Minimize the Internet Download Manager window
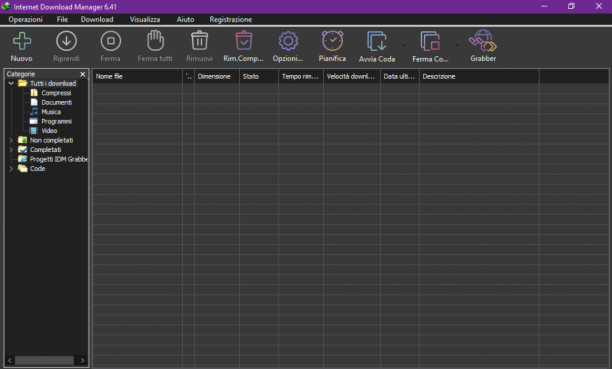Viewport: 612px width, 369px height. [544, 6]
